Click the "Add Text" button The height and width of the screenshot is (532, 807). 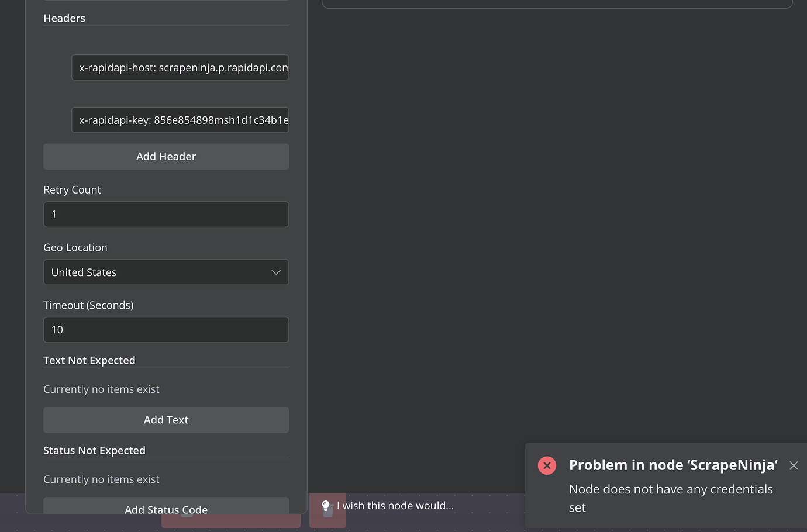pyautogui.click(x=166, y=420)
